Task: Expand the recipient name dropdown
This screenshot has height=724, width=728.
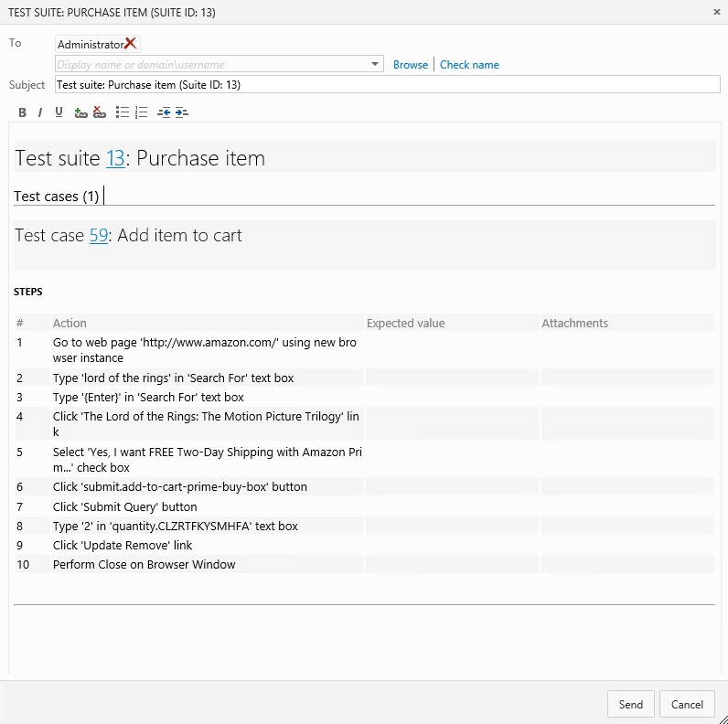Action: tap(376, 65)
